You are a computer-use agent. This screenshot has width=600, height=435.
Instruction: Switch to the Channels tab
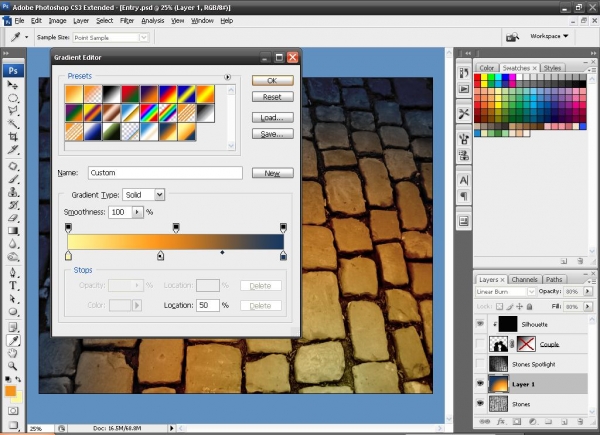[524, 279]
